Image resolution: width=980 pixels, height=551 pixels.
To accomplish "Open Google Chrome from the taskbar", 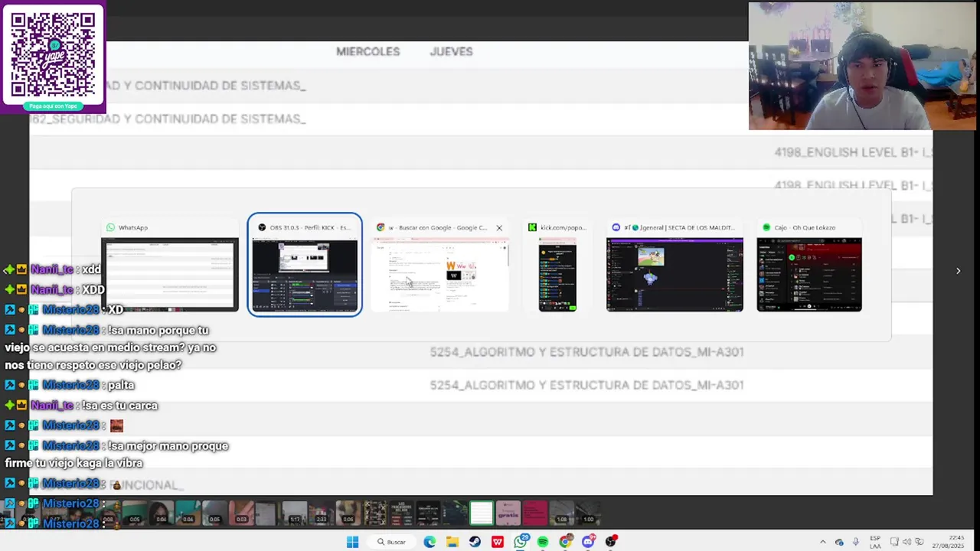I will click(566, 542).
